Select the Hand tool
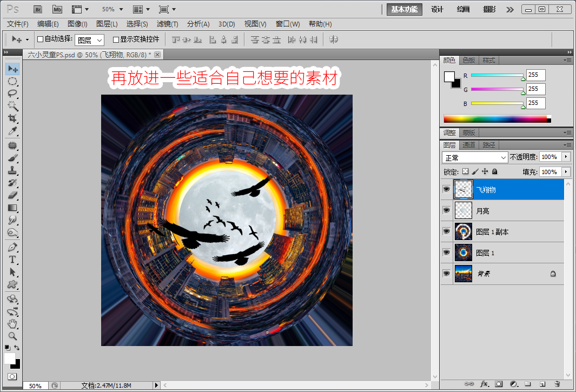The image size is (576, 392). click(x=12, y=324)
